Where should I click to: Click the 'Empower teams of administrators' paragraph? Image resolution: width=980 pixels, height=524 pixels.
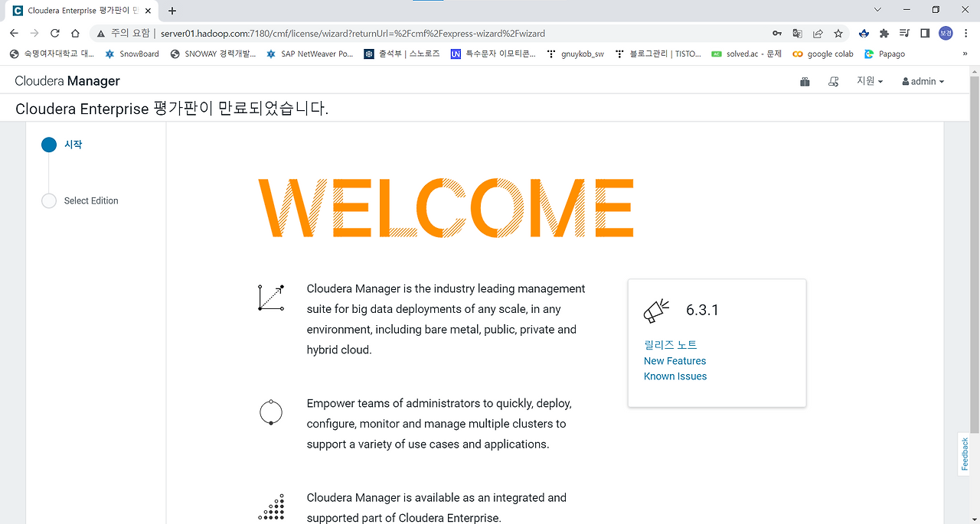coord(439,424)
